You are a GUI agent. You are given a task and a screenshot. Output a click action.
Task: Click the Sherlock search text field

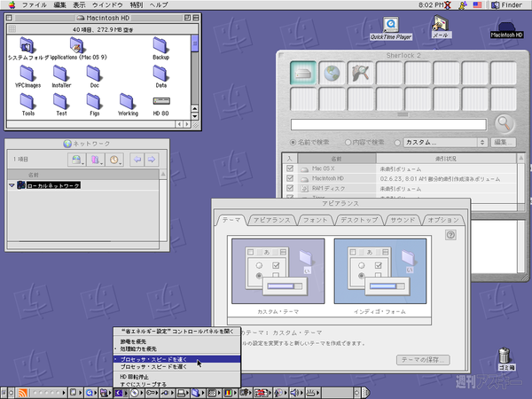pyautogui.click(x=390, y=124)
